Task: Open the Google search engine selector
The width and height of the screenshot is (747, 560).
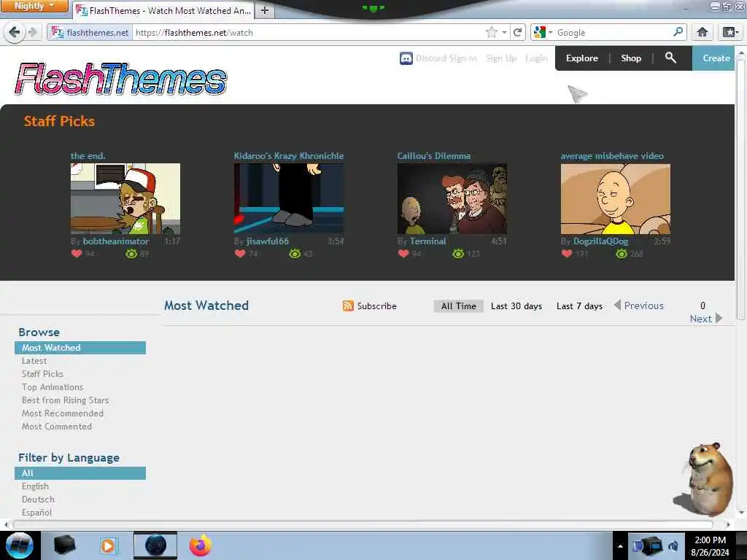Action: [x=543, y=32]
